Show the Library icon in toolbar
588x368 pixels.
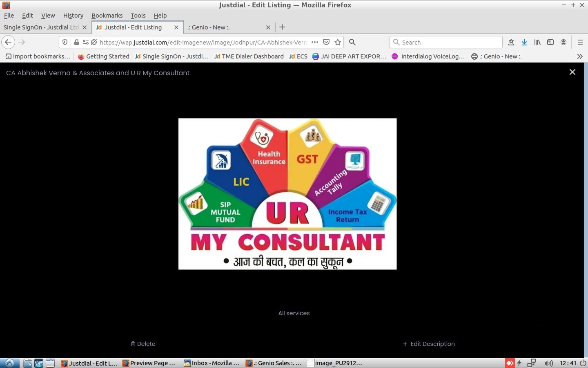click(537, 42)
